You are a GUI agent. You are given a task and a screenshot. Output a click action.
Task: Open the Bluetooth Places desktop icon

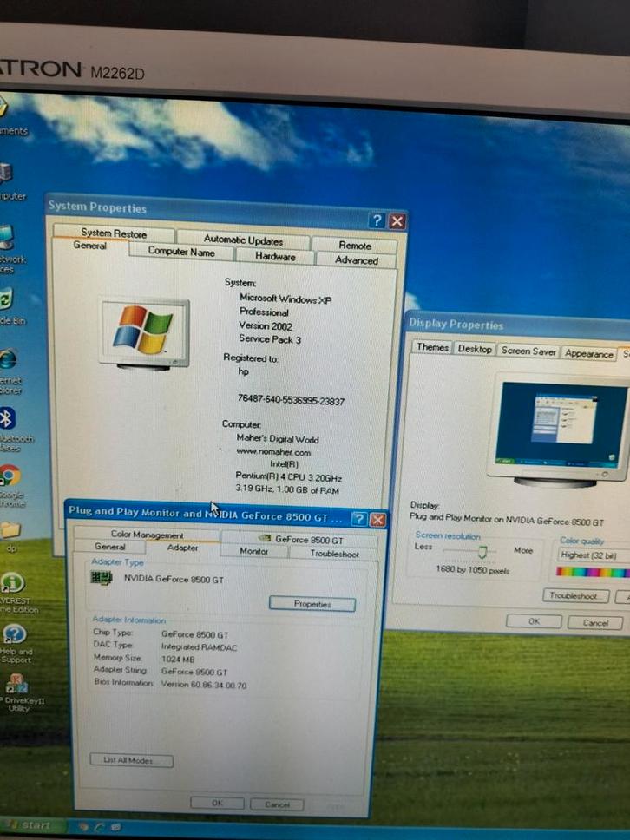tap(7, 419)
